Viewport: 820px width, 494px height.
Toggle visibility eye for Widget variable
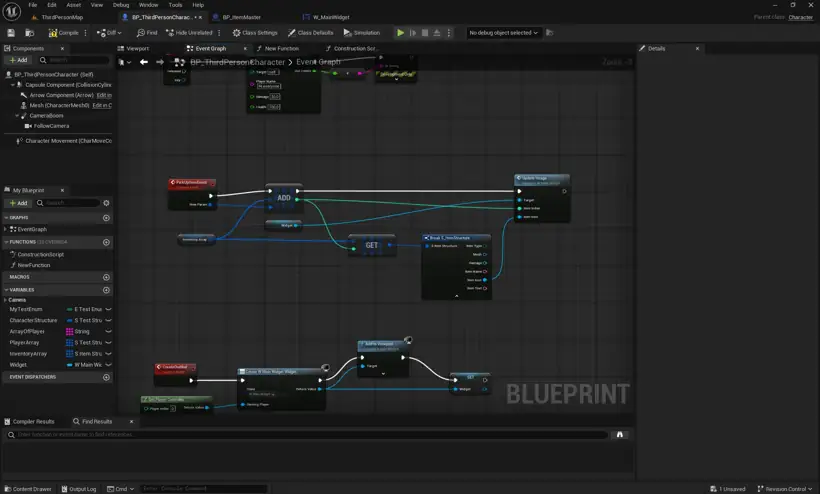click(108, 365)
